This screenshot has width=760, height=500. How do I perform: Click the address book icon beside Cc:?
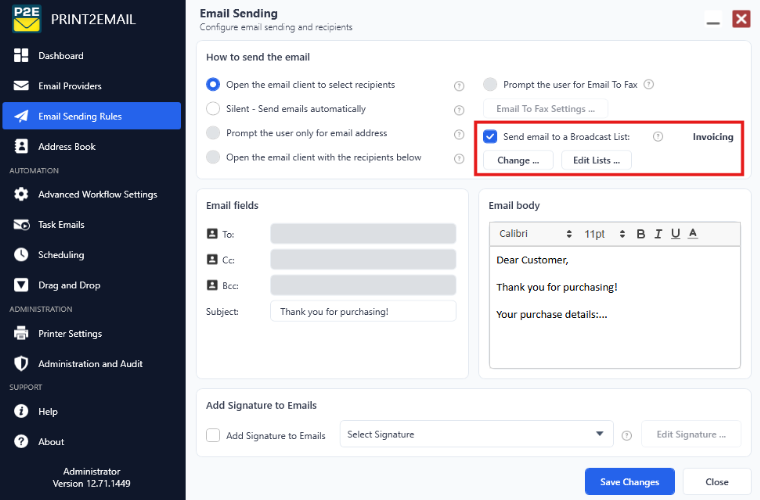[x=212, y=260]
